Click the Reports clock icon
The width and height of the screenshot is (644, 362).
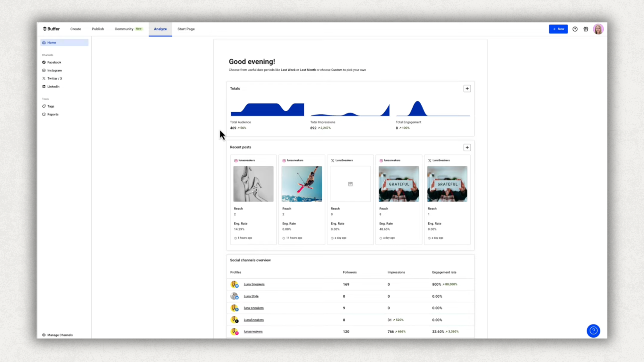[44, 114]
